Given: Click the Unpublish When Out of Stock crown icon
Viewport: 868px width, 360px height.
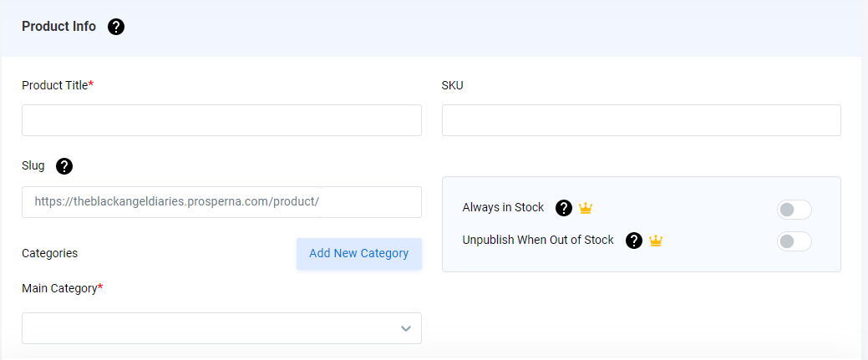Looking at the screenshot, I should click(656, 241).
